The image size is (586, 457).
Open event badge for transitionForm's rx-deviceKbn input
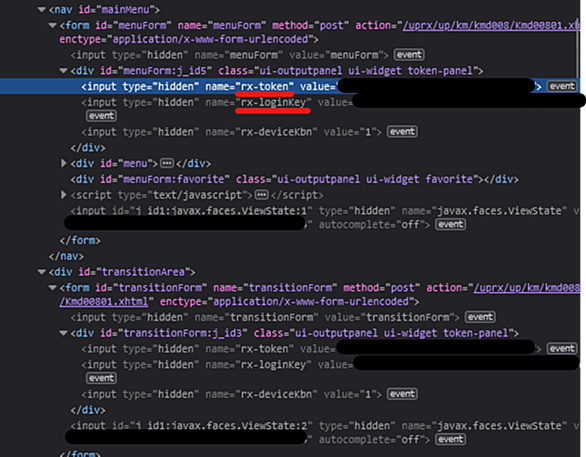click(x=402, y=394)
